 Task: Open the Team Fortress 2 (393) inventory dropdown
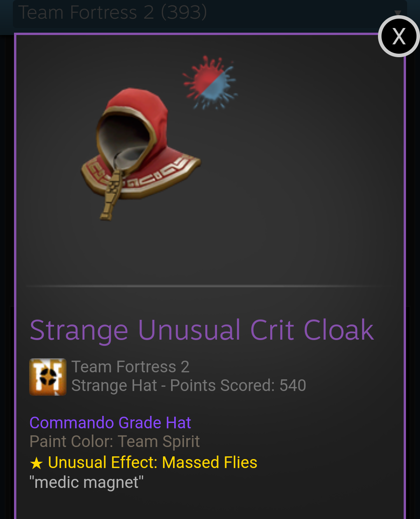[x=210, y=13]
